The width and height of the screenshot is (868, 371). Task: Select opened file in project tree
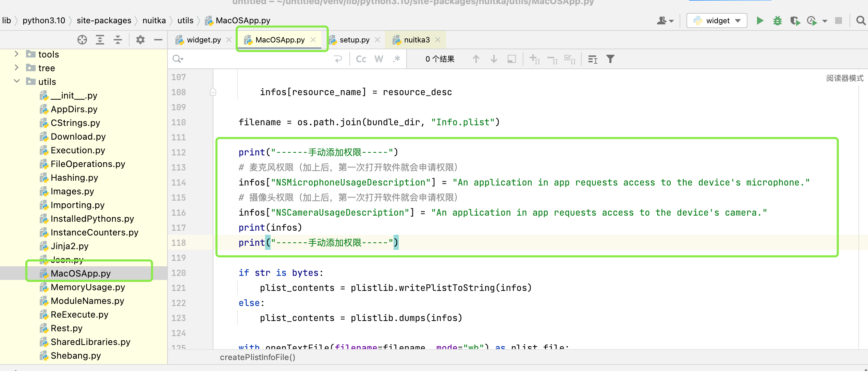point(82,40)
